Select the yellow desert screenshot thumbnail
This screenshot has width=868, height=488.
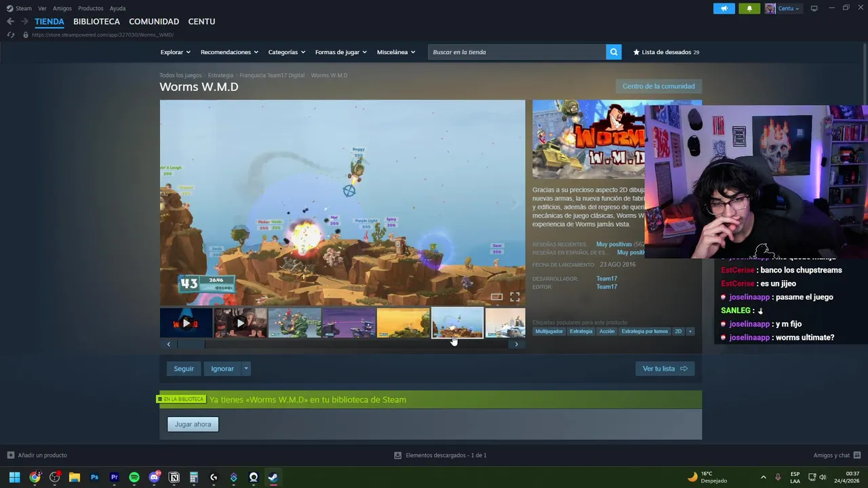403,323
